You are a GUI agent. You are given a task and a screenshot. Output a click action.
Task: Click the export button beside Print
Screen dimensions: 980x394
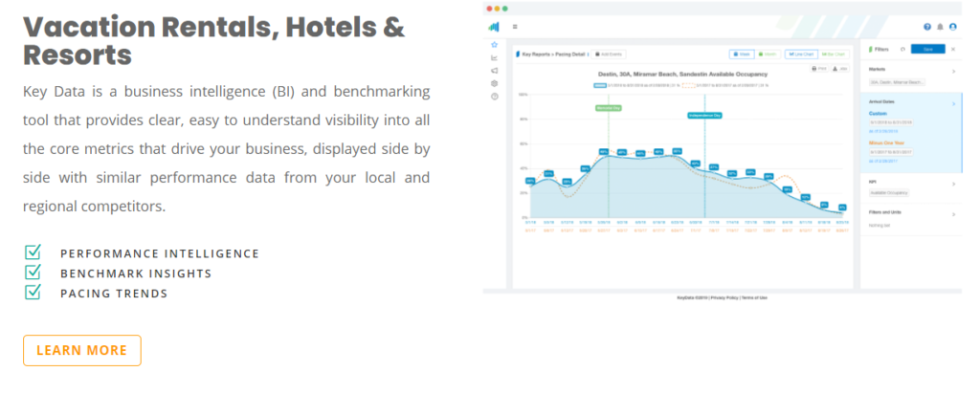840,68
